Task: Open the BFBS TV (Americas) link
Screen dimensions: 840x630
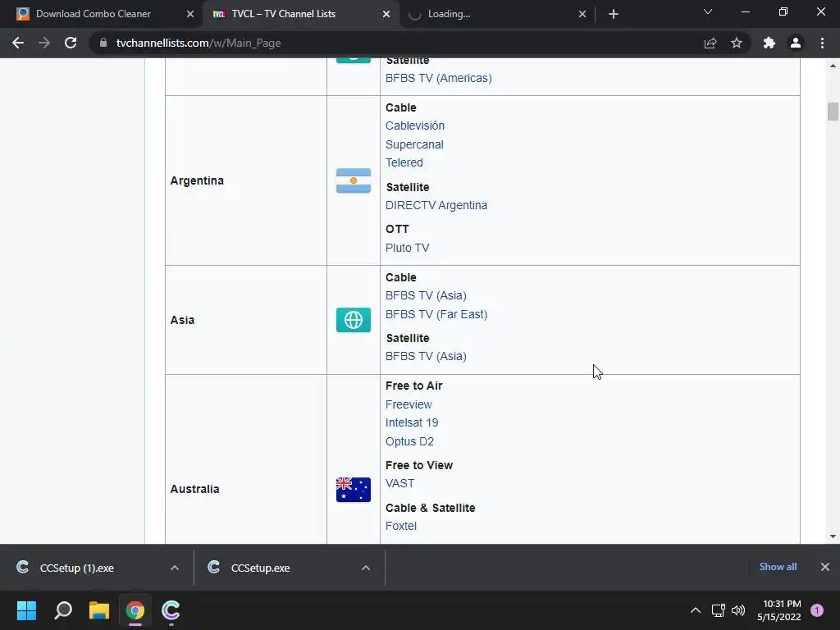Action: coord(438,78)
